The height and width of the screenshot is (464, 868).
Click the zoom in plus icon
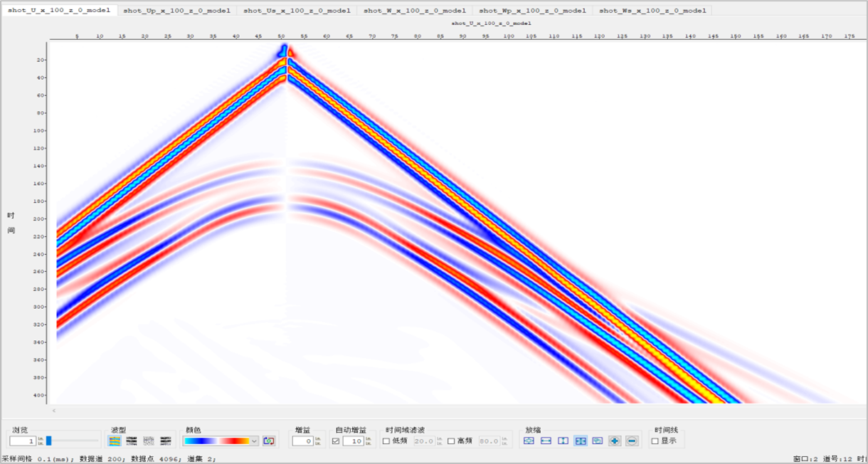tap(615, 441)
